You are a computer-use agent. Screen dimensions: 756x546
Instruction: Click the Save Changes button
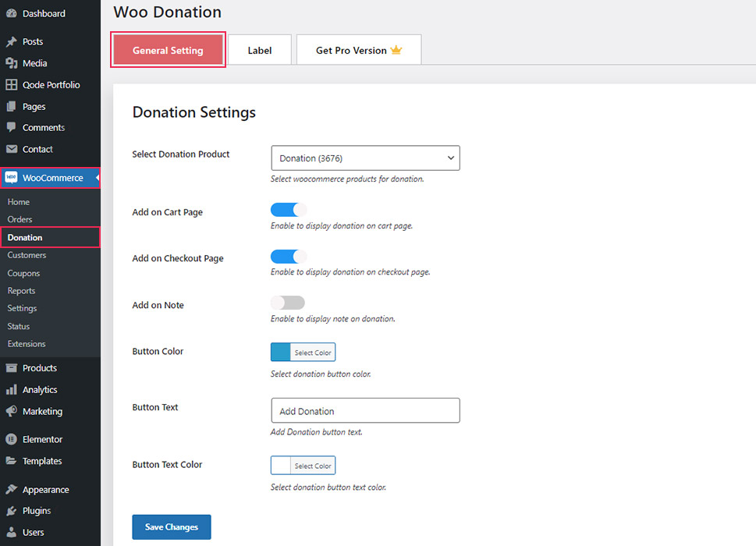click(x=172, y=526)
